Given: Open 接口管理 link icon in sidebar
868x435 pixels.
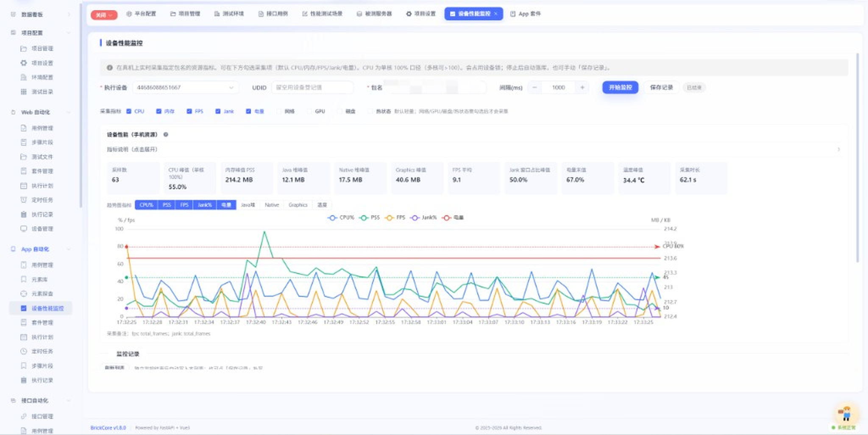Looking at the screenshot, I should (24, 416).
